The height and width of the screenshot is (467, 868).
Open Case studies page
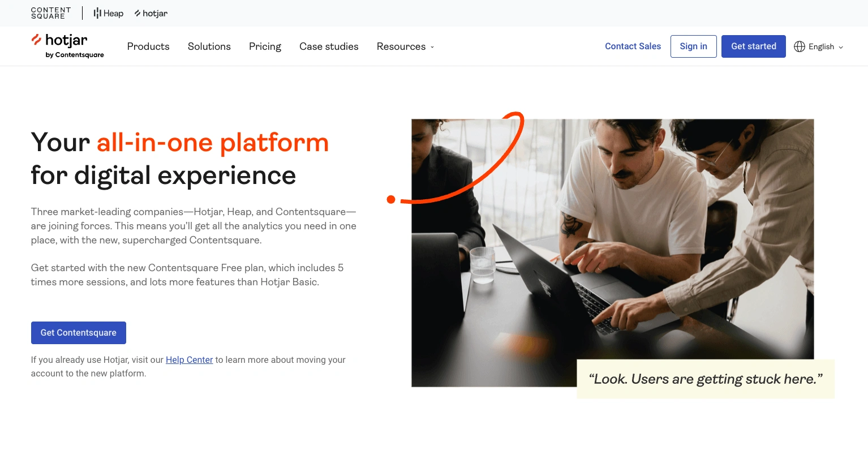[x=329, y=46]
